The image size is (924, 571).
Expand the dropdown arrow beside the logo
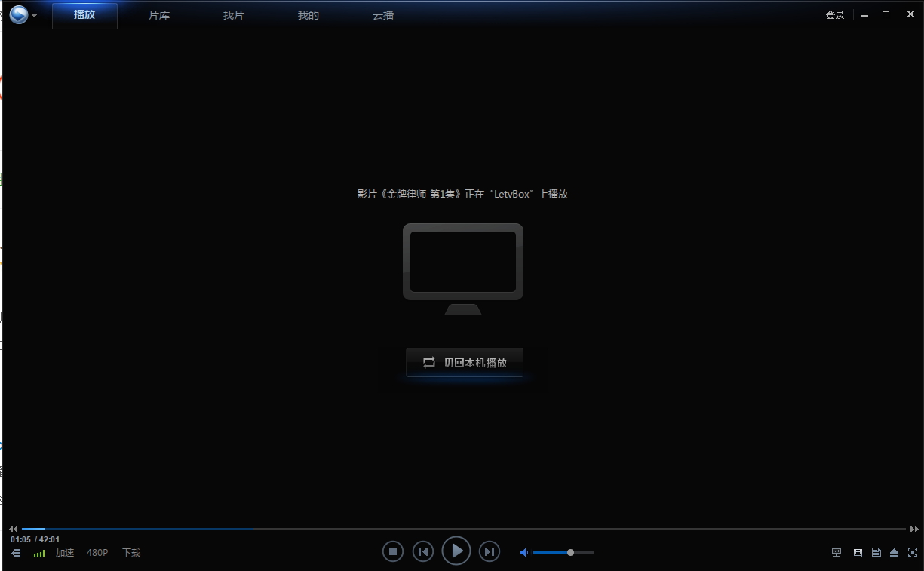point(35,16)
